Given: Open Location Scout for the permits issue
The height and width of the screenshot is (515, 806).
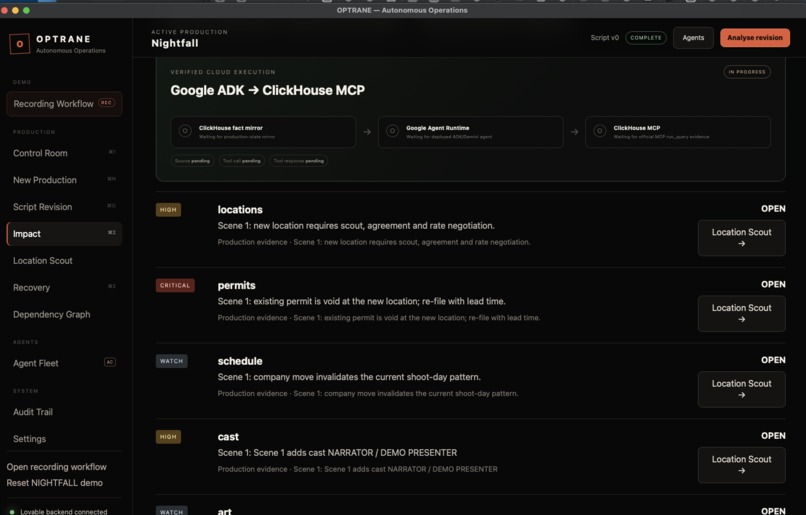Looking at the screenshot, I should click(741, 313).
